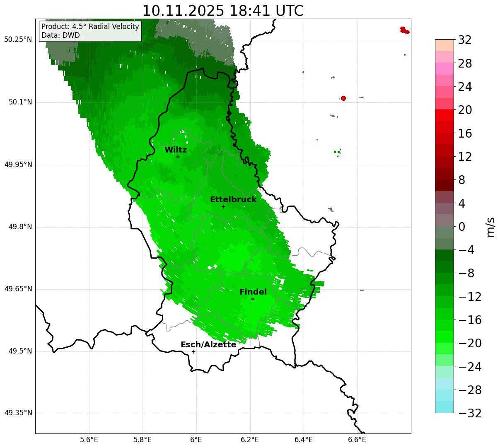This screenshot has width=500, height=448.
Task: Select the Esch/Alzette city label
Action: tap(208, 345)
